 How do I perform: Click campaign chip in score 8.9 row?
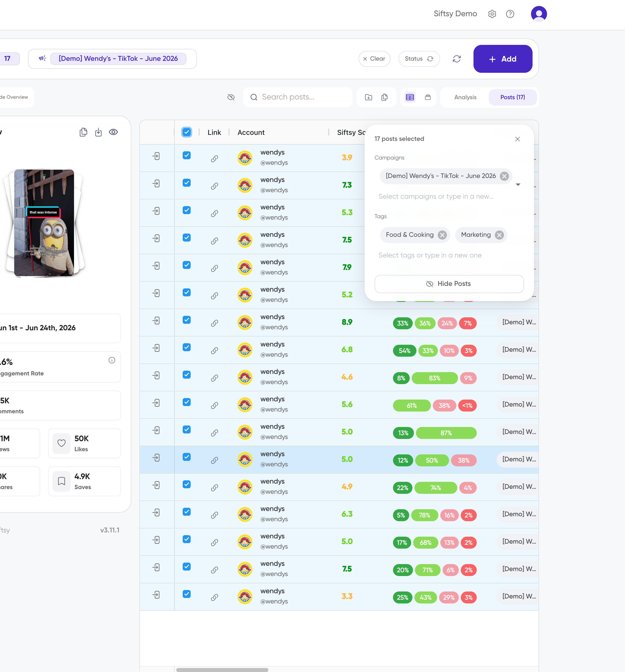pos(518,322)
